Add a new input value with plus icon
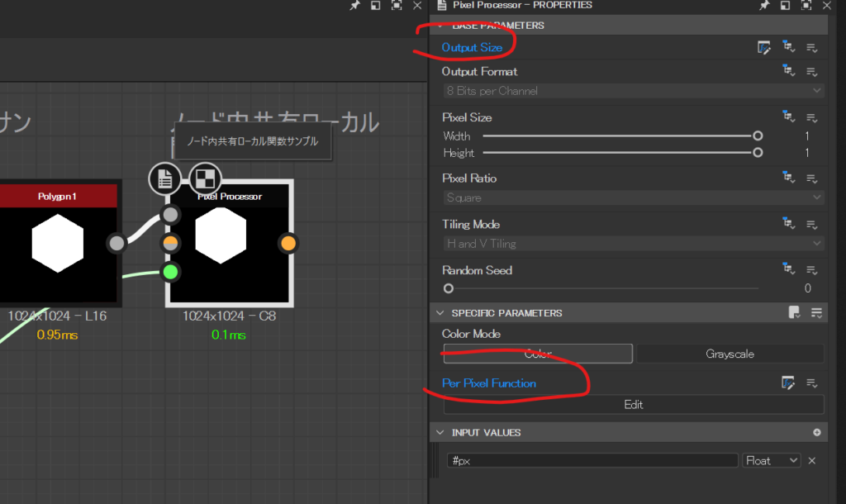Image resolution: width=846 pixels, height=504 pixels. [x=817, y=433]
